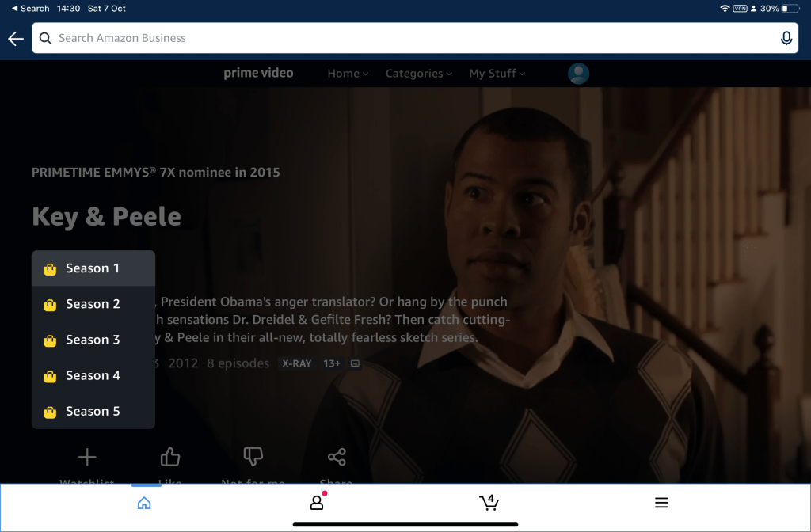Image resolution: width=811 pixels, height=532 pixels.
Task: Open the Home tab in bottom bar
Action: point(144,503)
